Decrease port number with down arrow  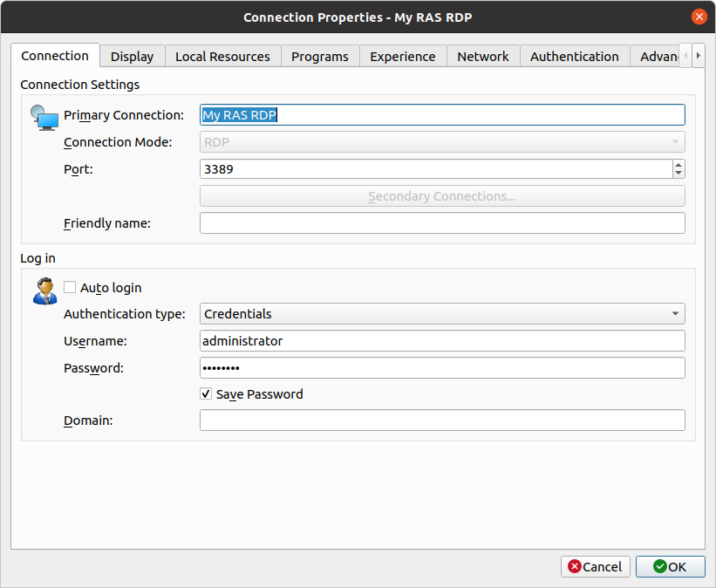678,173
